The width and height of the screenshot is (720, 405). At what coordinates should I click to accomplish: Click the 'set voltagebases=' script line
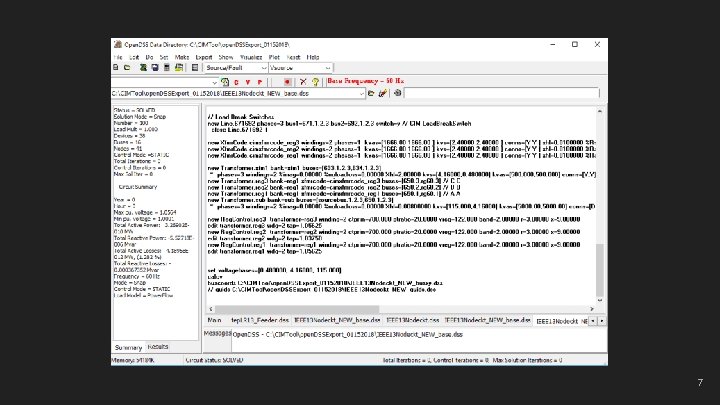(274, 270)
